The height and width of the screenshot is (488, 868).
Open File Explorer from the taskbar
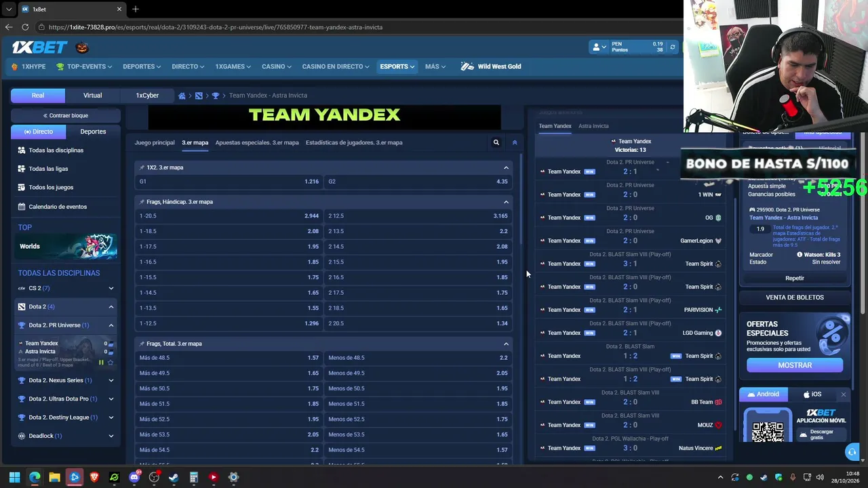54,477
